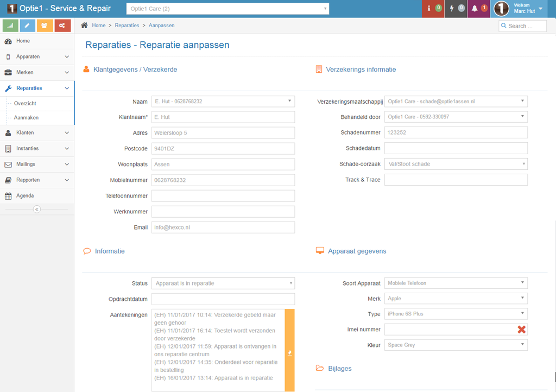Click the empty Telefoonnummer field
Screen dimensions: 556x392
point(223,196)
